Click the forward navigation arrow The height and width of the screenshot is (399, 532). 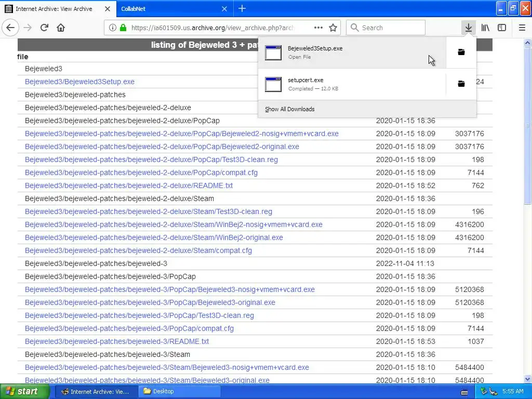[x=28, y=28]
